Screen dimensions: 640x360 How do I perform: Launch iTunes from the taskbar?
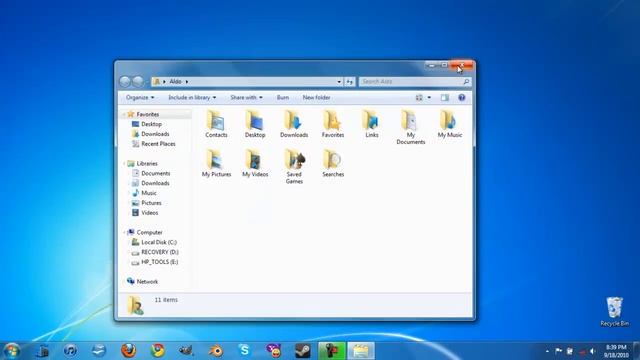click(70, 351)
